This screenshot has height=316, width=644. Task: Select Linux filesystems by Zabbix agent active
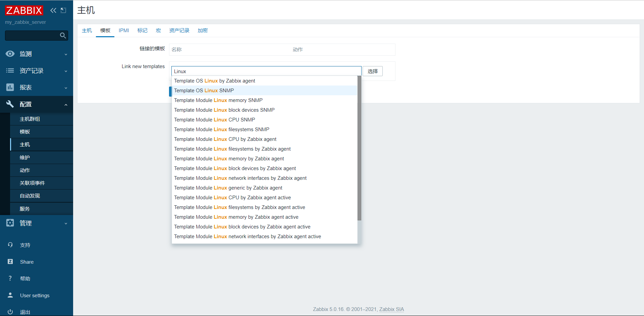pos(264,207)
